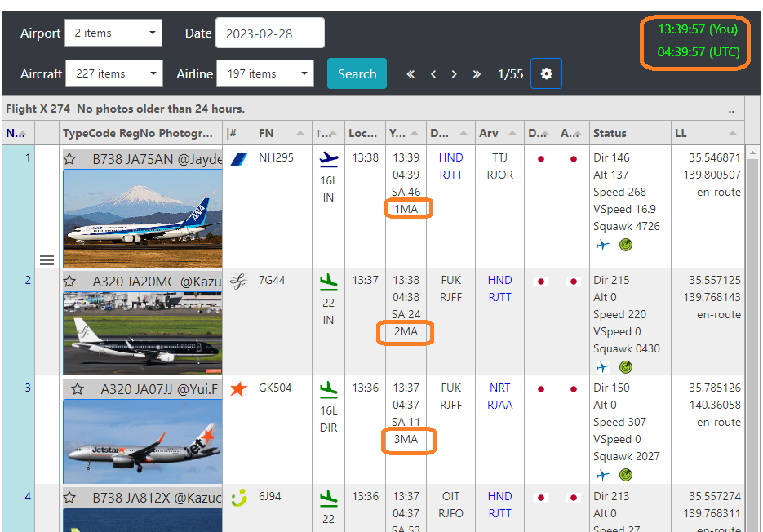This screenshot has width=763, height=532.
Task: Click green radar icon under Squawk 4726
Action: [x=626, y=245]
